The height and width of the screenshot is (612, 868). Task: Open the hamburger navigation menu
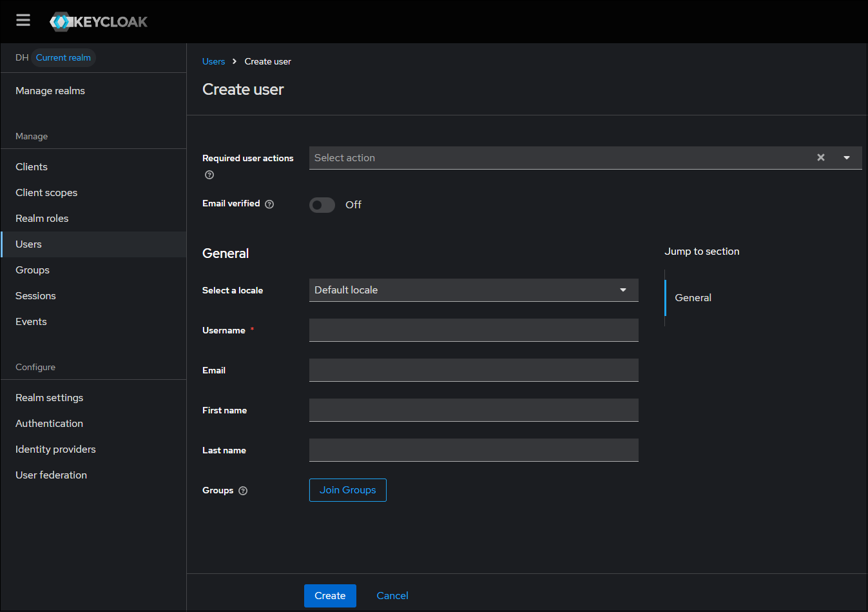[x=23, y=21]
